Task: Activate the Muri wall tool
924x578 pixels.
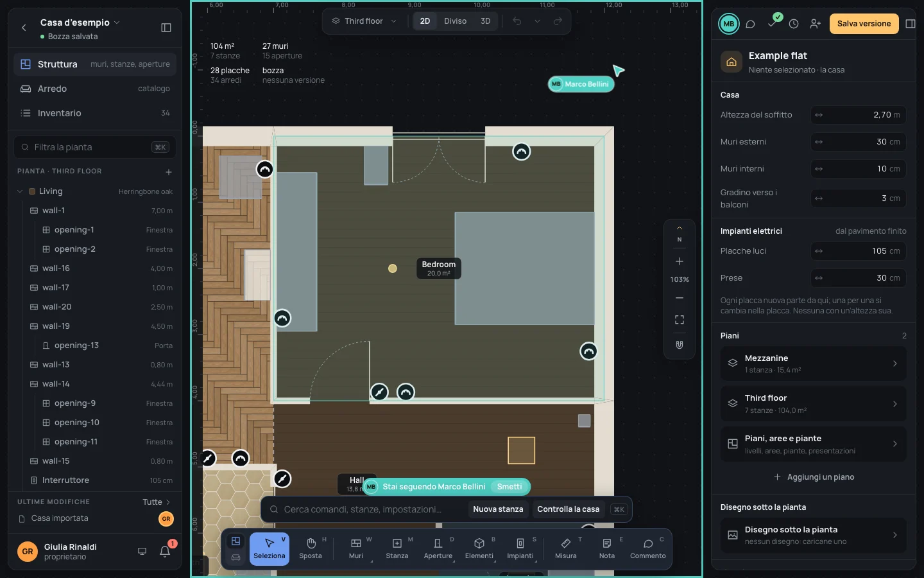Action: coord(356,549)
